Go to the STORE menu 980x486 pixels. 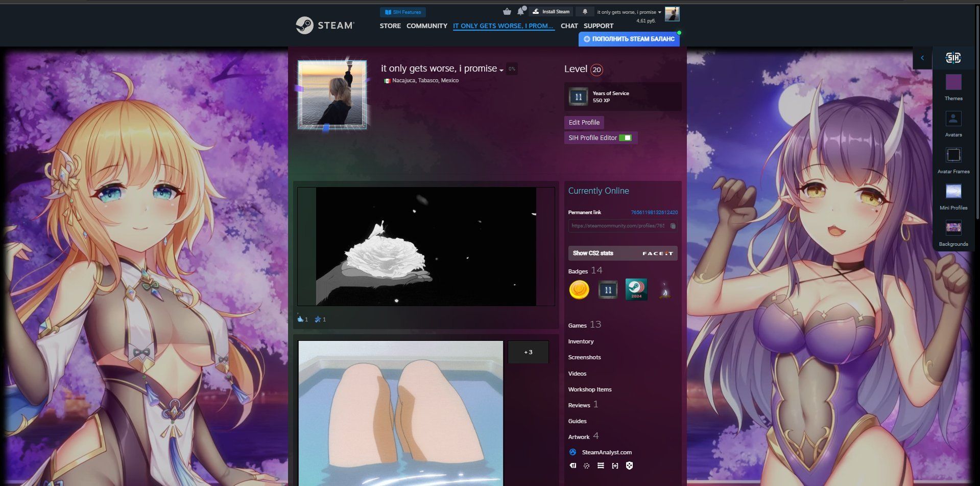tap(390, 26)
